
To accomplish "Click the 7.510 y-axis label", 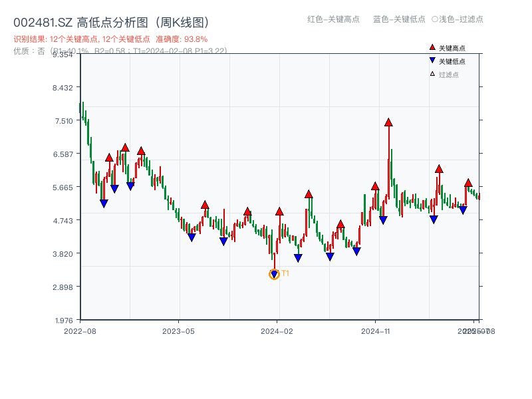I will (64, 121).
